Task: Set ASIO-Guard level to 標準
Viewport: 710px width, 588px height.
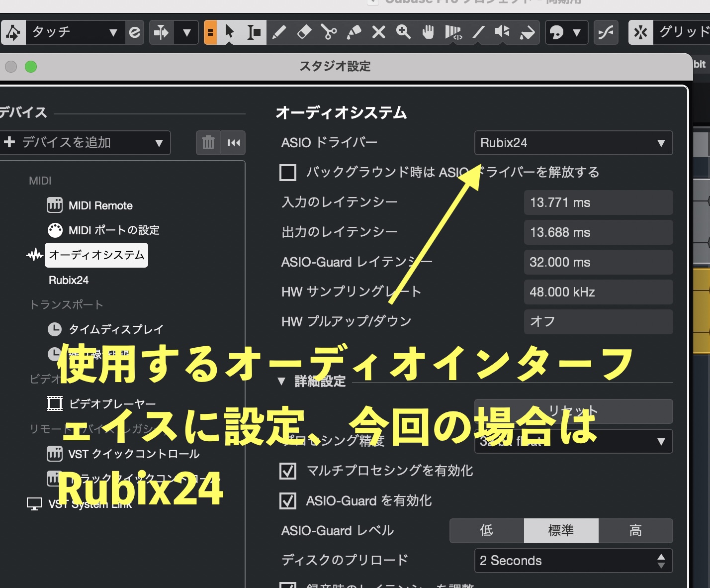Action: click(561, 531)
